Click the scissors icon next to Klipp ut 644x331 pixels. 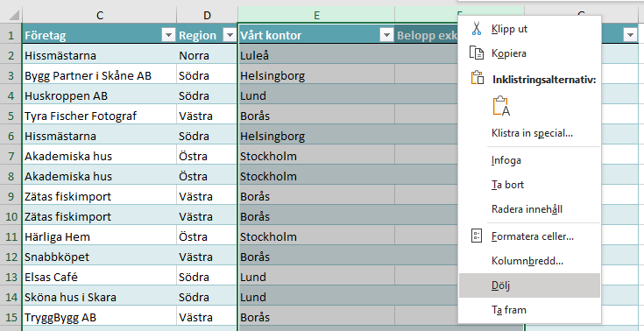coord(477,29)
